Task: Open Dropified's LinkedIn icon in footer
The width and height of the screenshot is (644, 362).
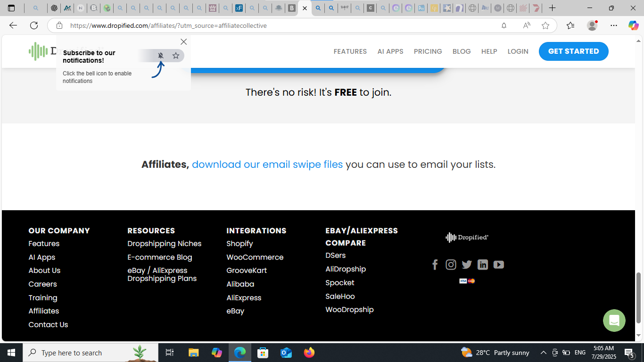Action: 483,264
